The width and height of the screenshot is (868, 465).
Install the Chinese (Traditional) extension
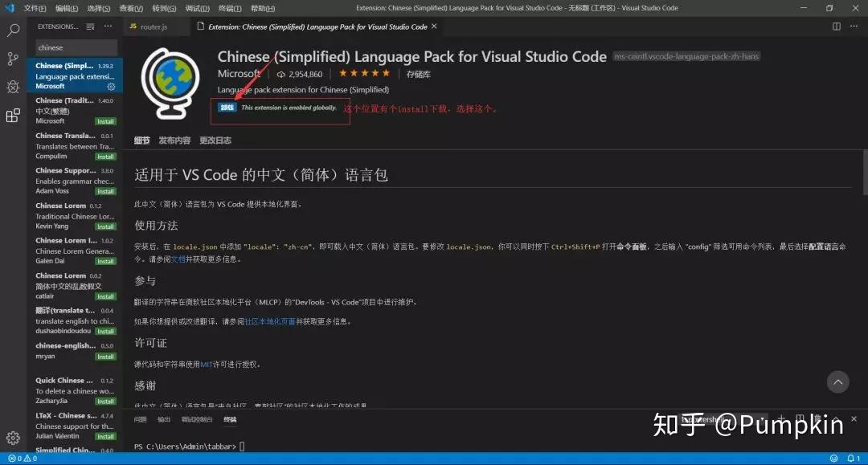coord(105,120)
